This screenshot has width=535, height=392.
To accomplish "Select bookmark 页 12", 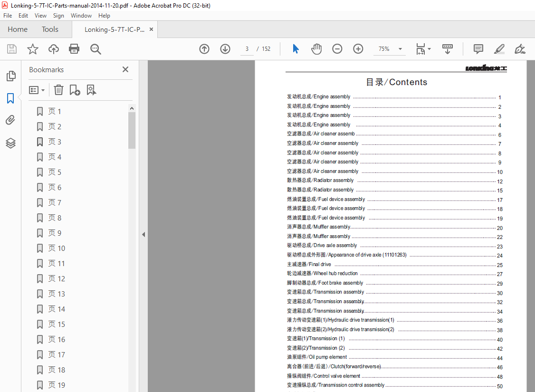I will click(x=57, y=279).
